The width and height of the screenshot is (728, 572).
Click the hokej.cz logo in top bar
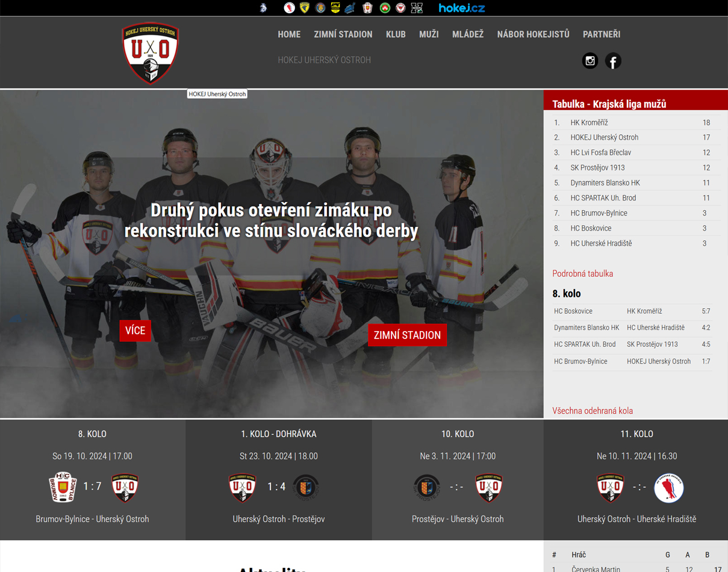click(x=461, y=8)
